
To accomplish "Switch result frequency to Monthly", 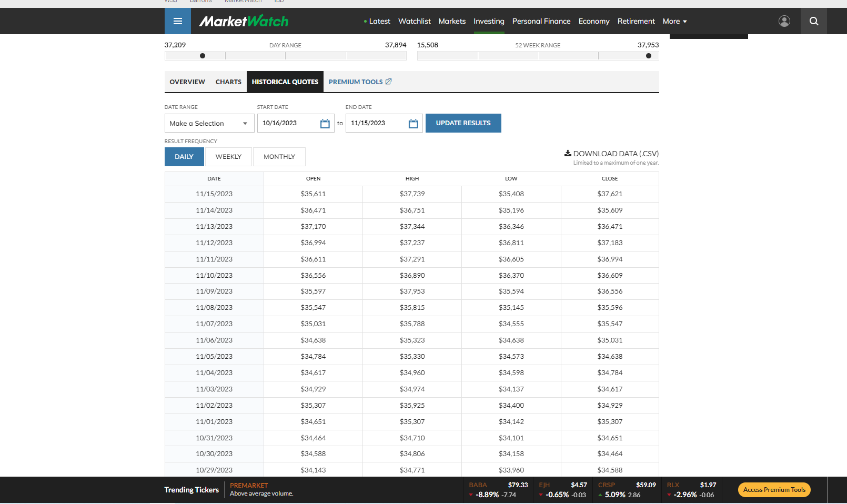I will click(279, 157).
